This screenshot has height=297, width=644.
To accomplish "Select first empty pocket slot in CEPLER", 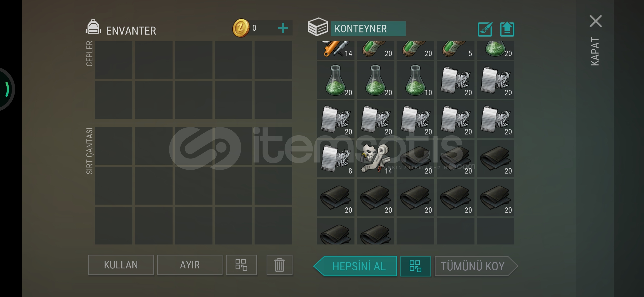I will click(113, 60).
